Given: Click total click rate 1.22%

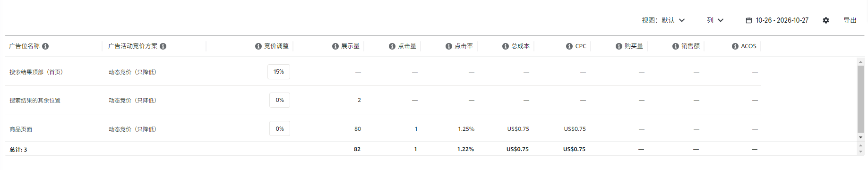Looking at the screenshot, I should pos(465,149).
